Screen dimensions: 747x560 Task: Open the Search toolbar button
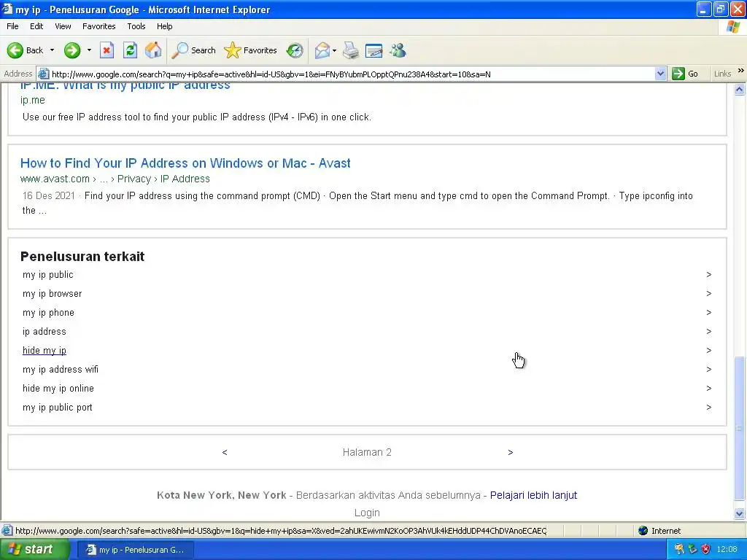193,50
